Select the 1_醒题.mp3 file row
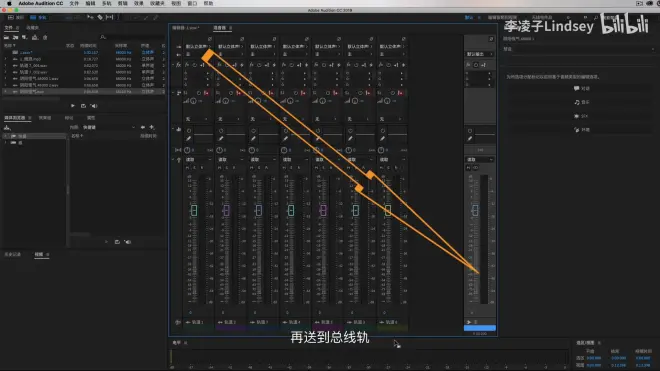This screenshot has height=371, width=660. click(84, 59)
